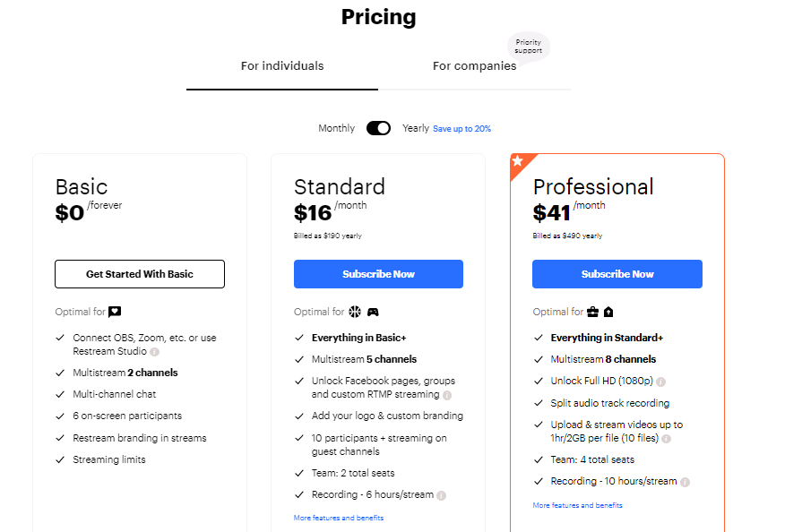802x532 pixels.
Task: Click the star badge on Professional card
Action: pos(518,162)
